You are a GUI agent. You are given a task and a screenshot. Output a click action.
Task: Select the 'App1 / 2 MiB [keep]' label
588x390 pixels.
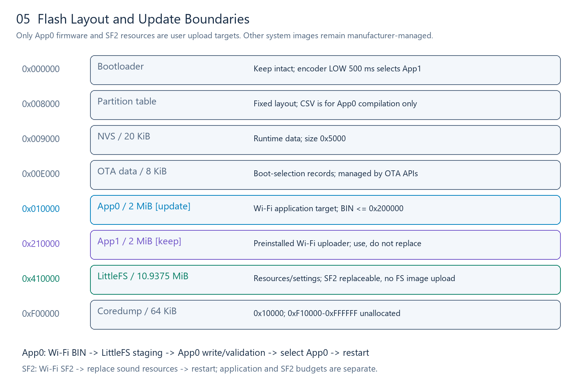[139, 241]
